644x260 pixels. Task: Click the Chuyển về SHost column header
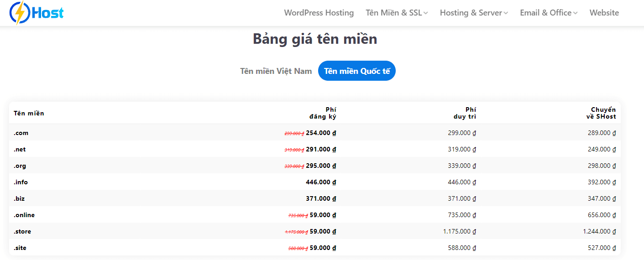coord(601,113)
